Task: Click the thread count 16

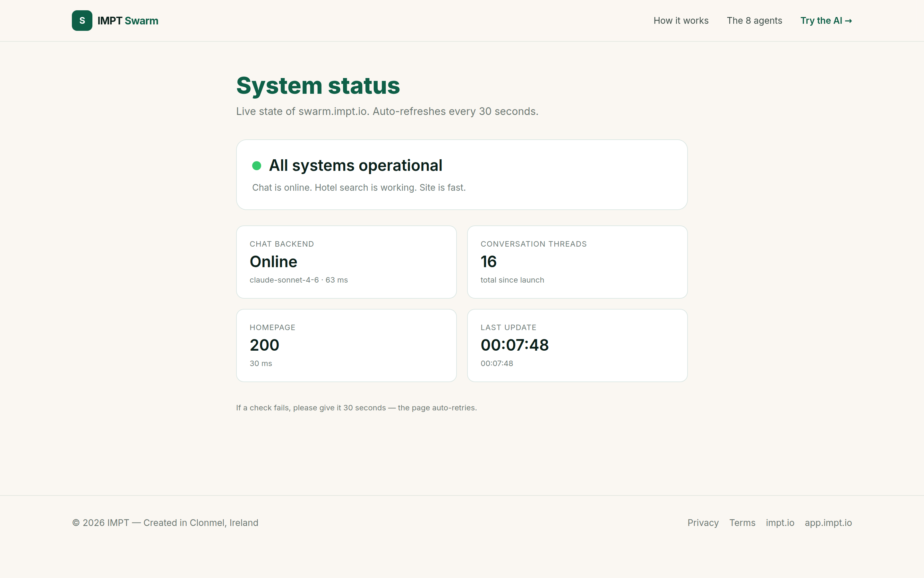Action: tap(488, 262)
